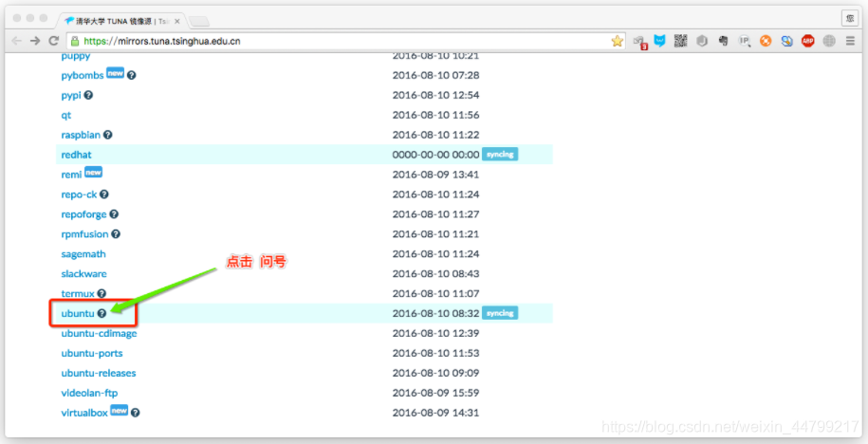Click timestamp 2016-08-10 09:09 for ubuntu-releases
The height and width of the screenshot is (444, 868).
[x=435, y=373]
